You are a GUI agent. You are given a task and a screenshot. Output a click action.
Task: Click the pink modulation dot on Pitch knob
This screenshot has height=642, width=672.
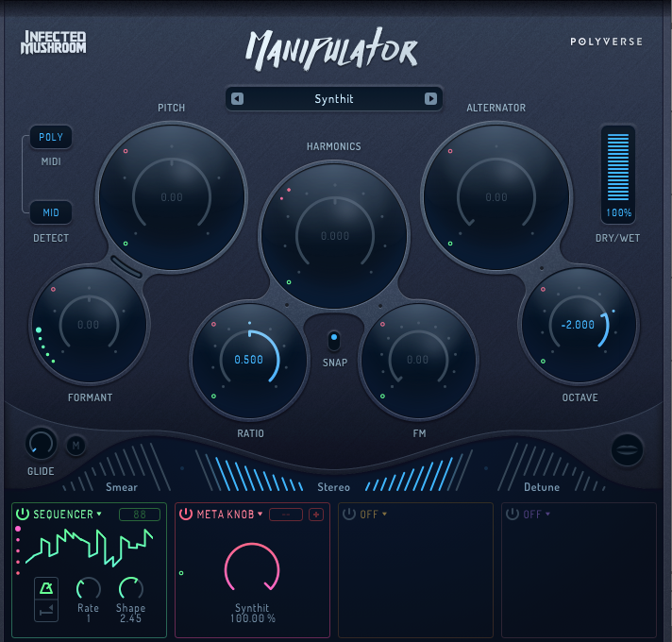tap(126, 151)
